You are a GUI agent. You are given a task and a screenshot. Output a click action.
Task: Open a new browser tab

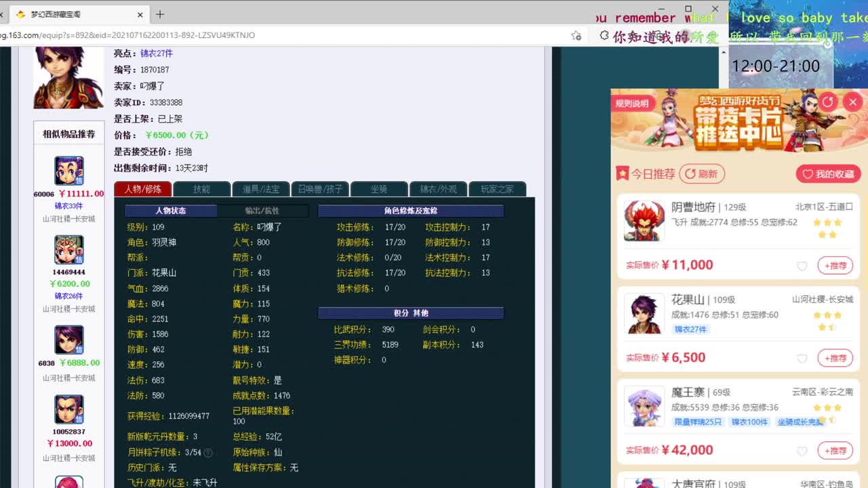point(160,14)
